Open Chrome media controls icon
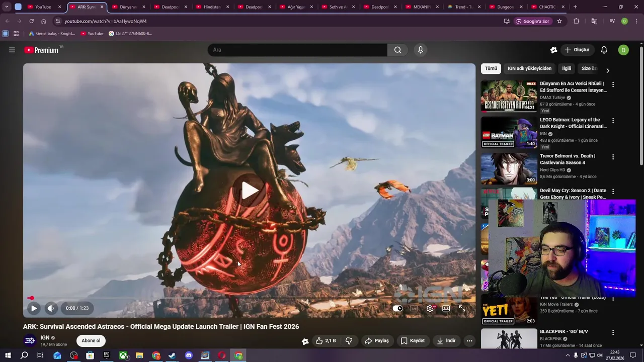Image resolution: width=644 pixels, height=362 pixels. 612,21
